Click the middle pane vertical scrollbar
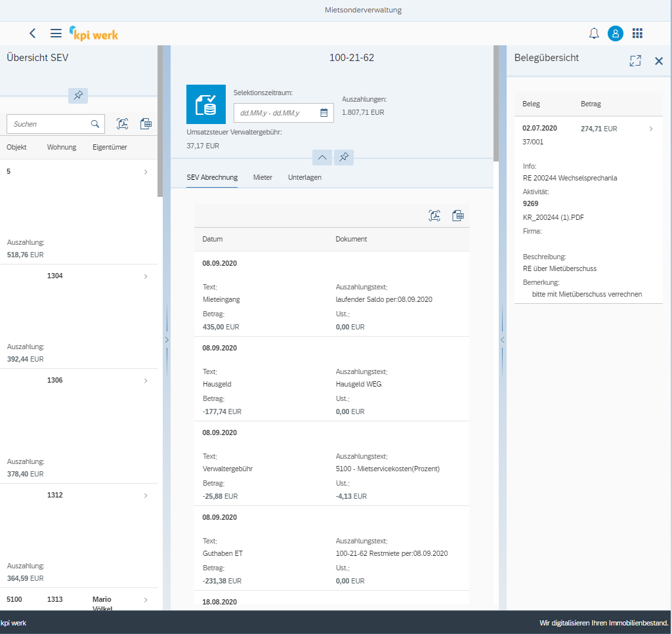Screen dimensions: 672x634 (x=496, y=103)
